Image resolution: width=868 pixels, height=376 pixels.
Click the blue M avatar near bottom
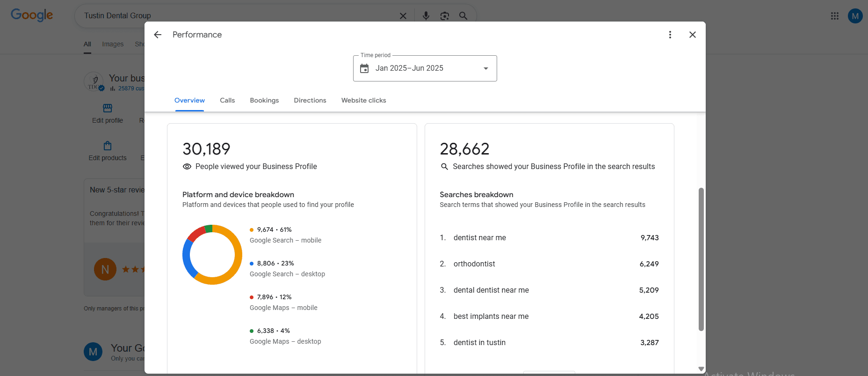tap(93, 352)
